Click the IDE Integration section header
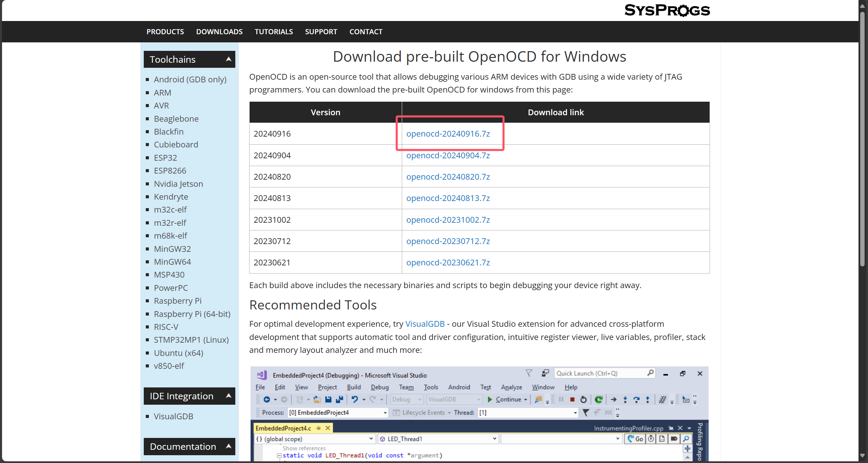 (x=189, y=396)
